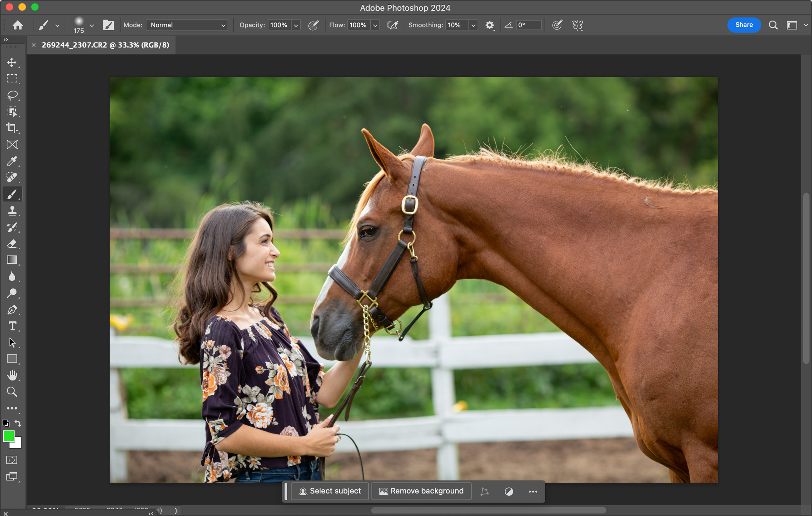Activate the Eraser tool
The image size is (812, 516).
point(12,244)
